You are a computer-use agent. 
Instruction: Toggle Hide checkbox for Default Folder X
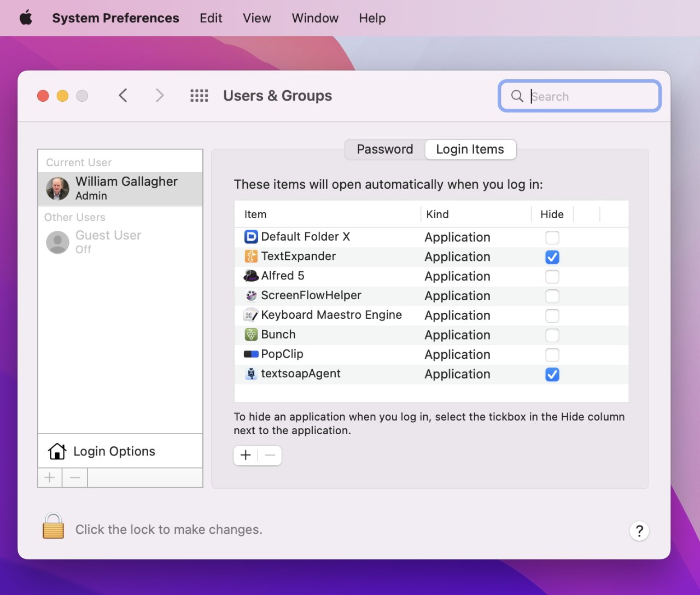[552, 237]
